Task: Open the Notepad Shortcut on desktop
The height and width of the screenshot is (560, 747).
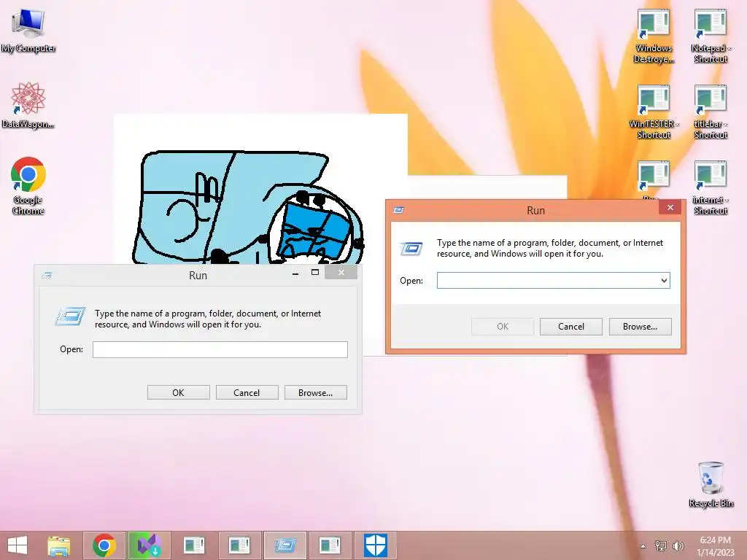Action: 711,37
